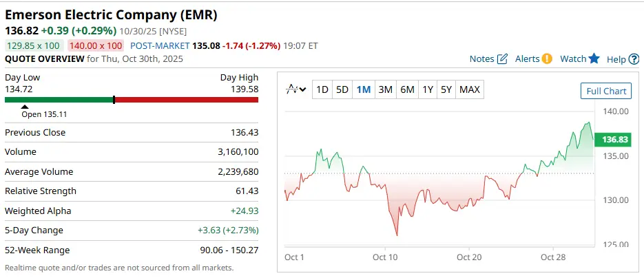Show the MAX chart range
The image size is (644, 278).
469,89
